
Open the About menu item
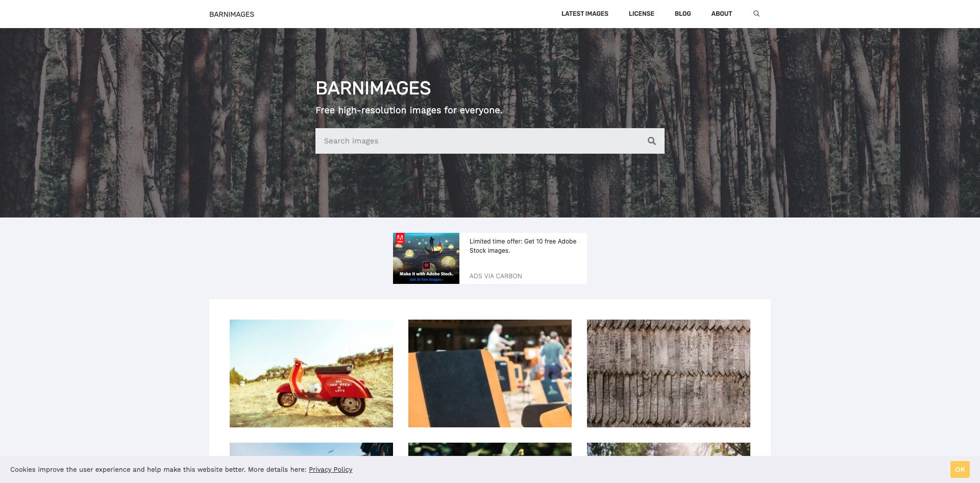[x=722, y=14]
